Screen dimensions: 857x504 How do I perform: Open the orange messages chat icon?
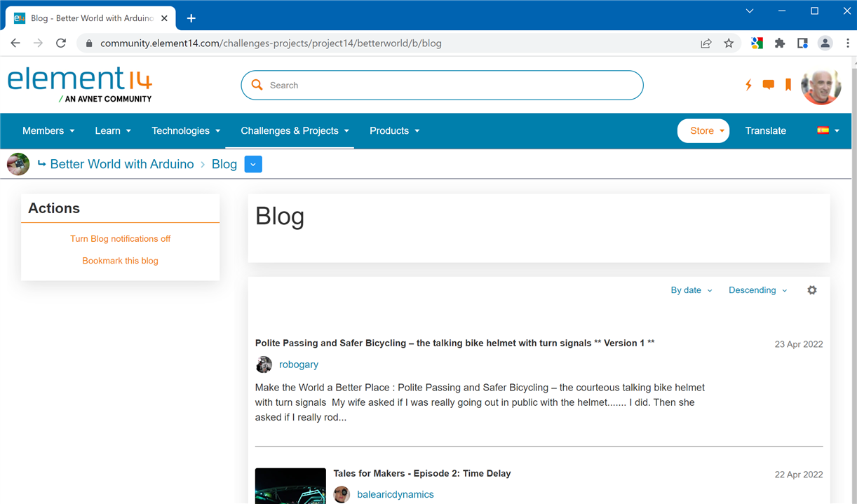pos(769,85)
